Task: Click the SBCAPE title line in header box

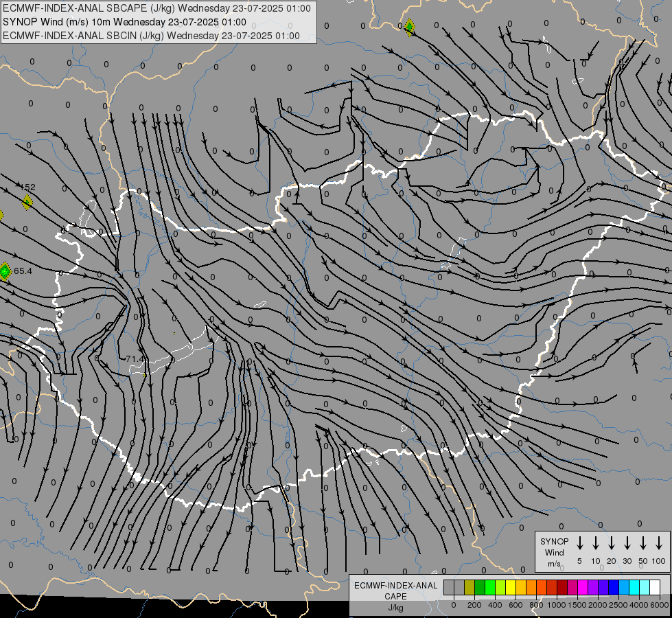Action: pyautogui.click(x=157, y=8)
